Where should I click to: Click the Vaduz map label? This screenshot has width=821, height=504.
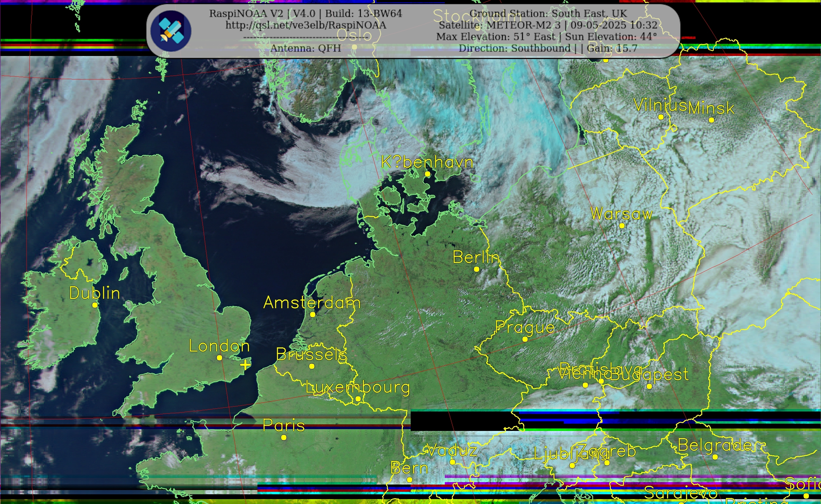[452, 451]
